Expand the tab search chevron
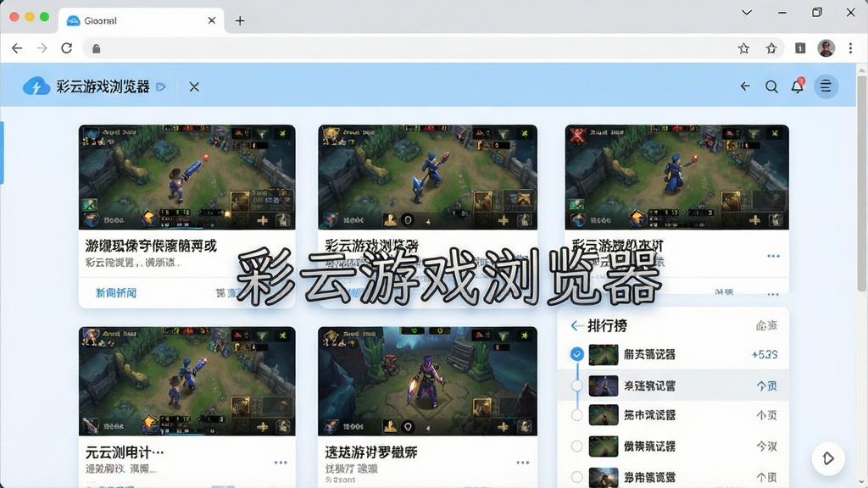Viewport: 868px width, 488px height. point(747,12)
